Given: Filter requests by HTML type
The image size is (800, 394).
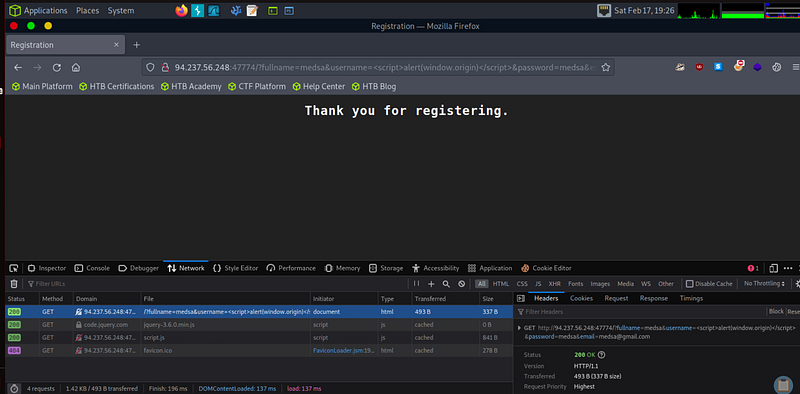Looking at the screenshot, I should tap(501, 284).
